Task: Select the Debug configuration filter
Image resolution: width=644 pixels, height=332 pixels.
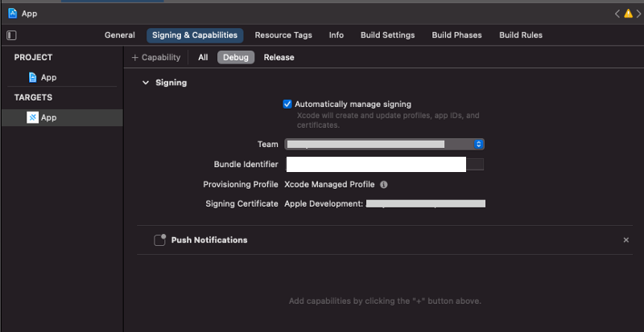Action: pos(236,57)
